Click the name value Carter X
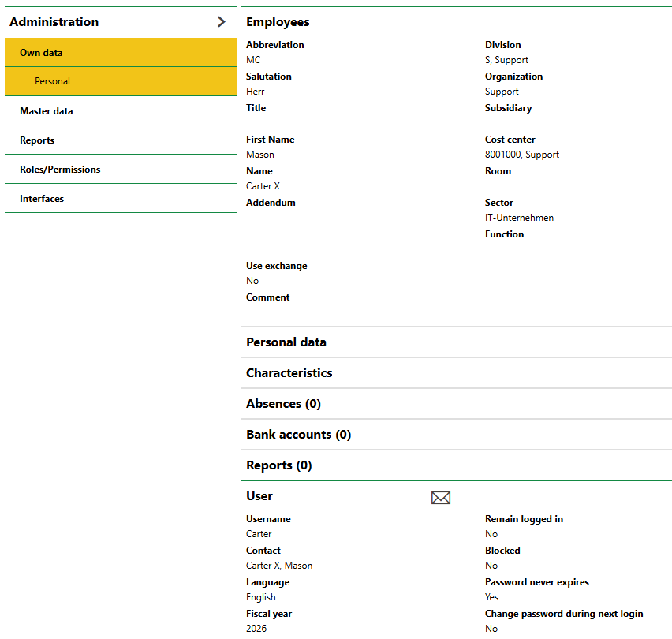The width and height of the screenshot is (672, 639). pos(263,186)
